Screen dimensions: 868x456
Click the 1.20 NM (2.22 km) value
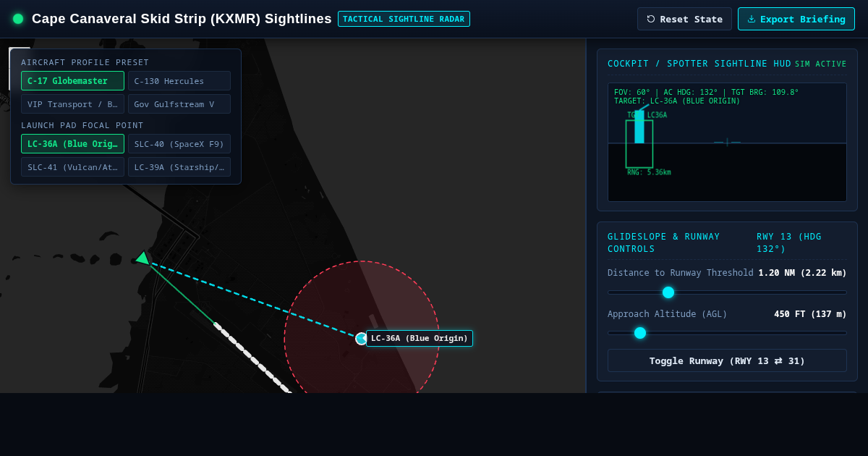(802, 273)
